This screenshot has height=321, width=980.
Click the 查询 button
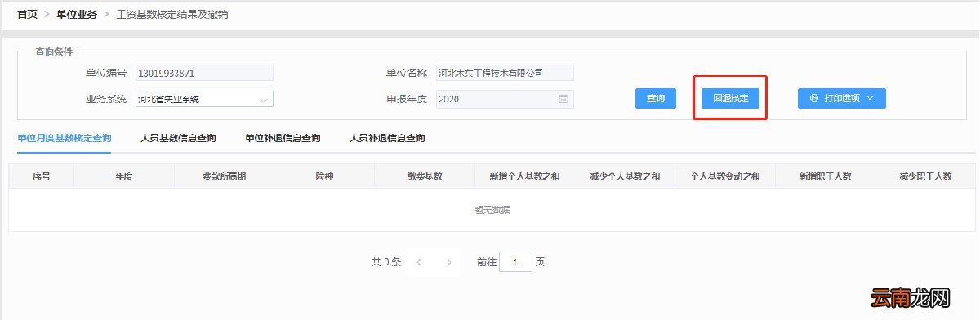click(x=656, y=98)
